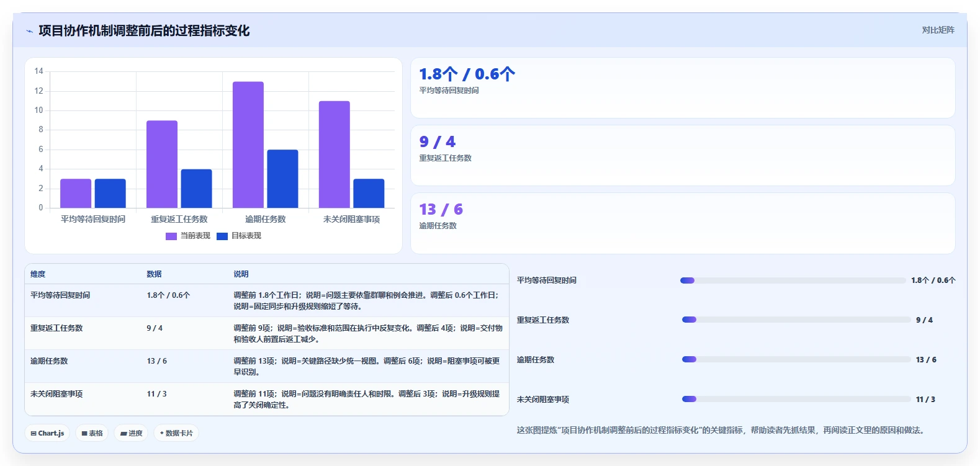
Task: Click table data cell 13 / 6
Action: (156, 361)
